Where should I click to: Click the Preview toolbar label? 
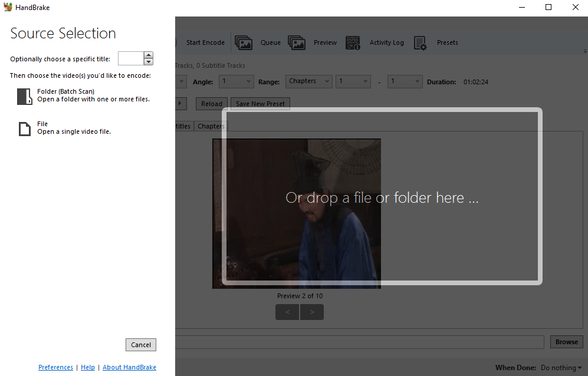[x=325, y=43]
